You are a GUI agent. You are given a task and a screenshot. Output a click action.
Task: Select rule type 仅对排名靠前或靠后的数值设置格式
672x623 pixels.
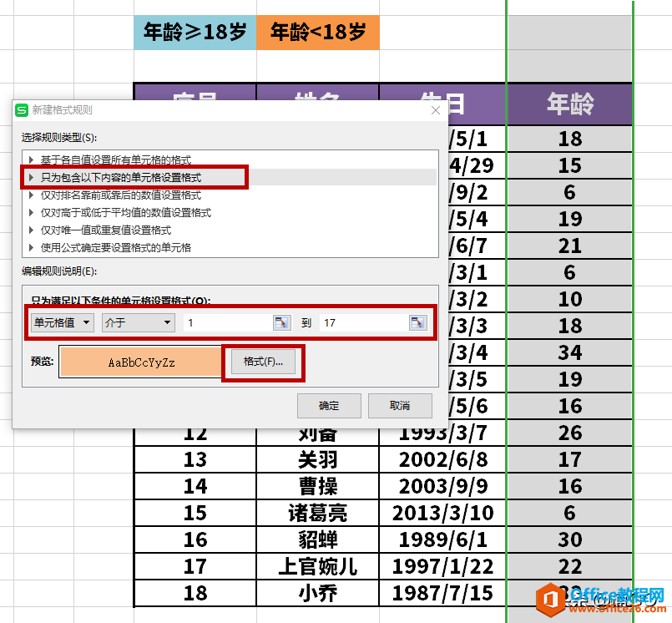point(230,195)
